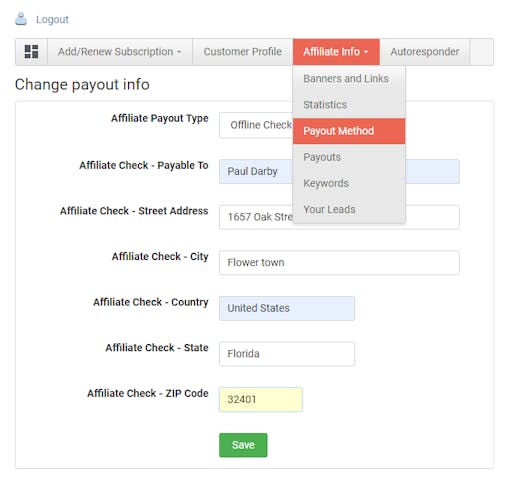Select the Country field showing United States
Screen dimensions: 507x480
pos(287,308)
